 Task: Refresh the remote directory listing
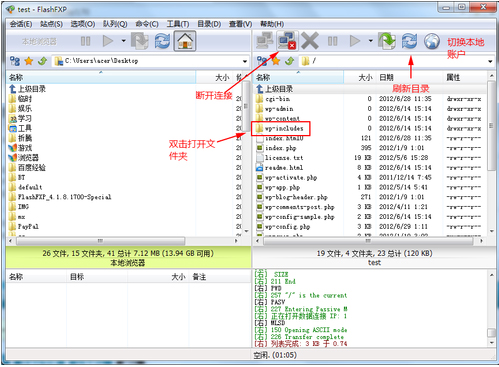409,41
